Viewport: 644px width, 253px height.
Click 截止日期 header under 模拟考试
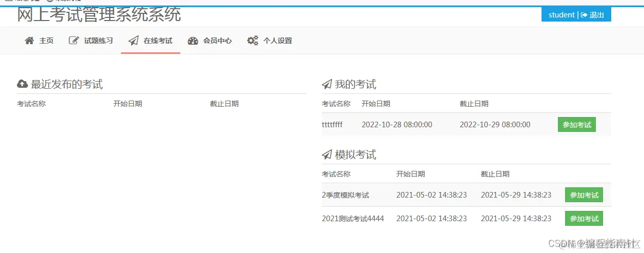(495, 174)
